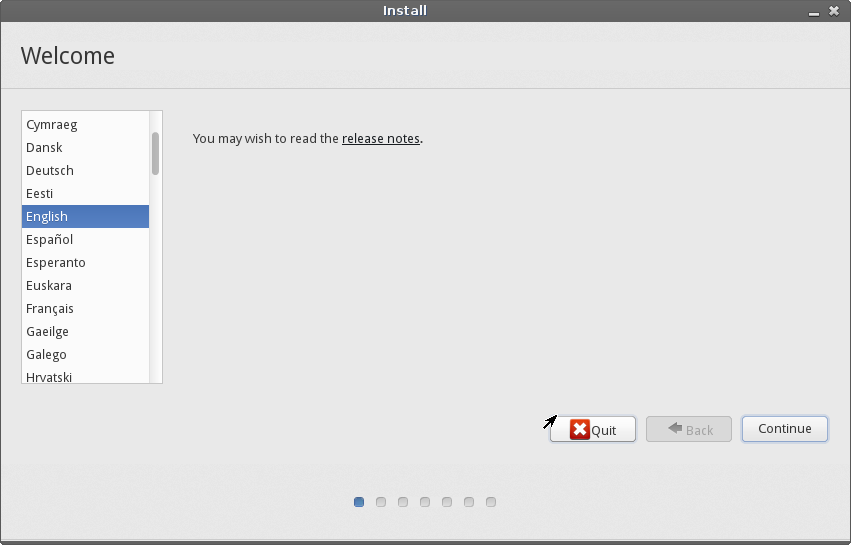This screenshot has height=545, width=851.
Task: Click the Quit button
Action: (593, 429)
